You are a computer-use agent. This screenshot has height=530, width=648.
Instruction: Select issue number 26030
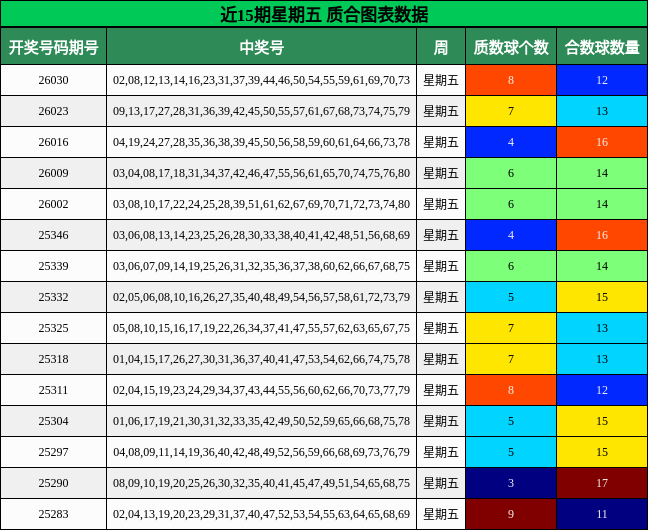point(53,80)
